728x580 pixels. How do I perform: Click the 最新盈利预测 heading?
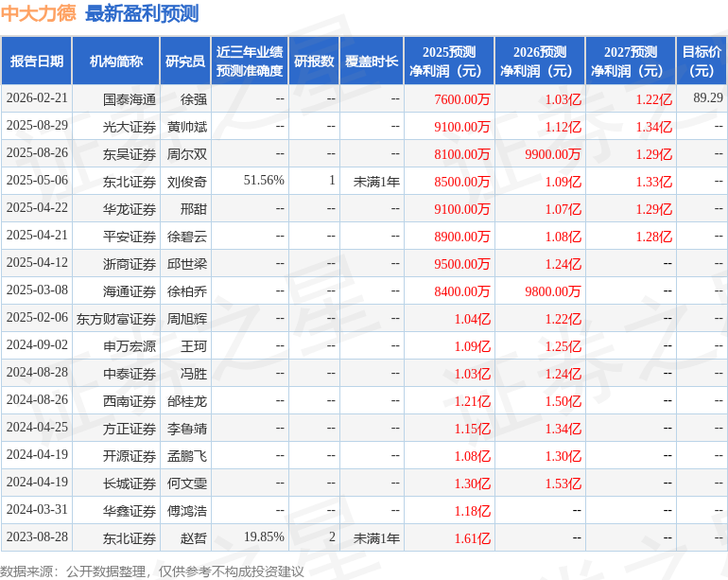coord(142,13)
